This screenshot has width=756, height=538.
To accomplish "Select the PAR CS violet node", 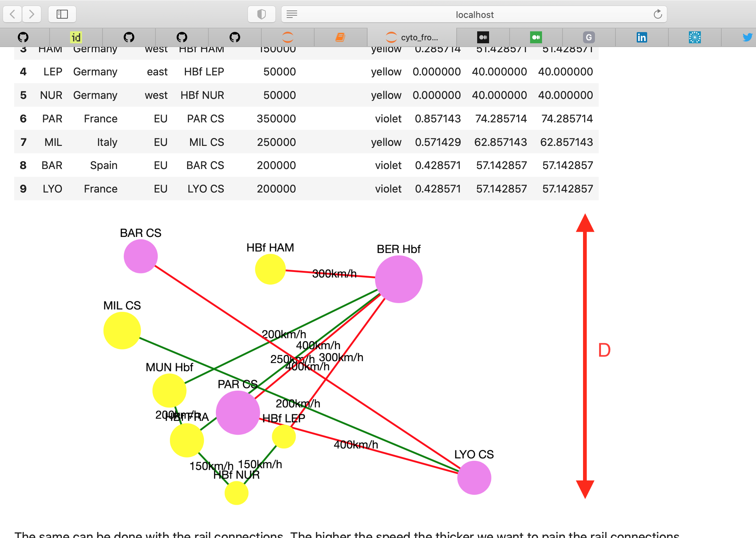I will pos(237,413).
